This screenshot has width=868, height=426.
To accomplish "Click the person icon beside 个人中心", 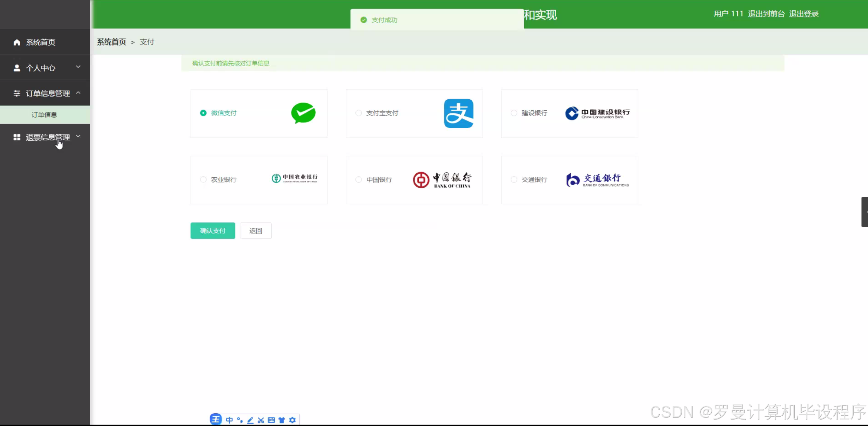I will pos(17,68).
